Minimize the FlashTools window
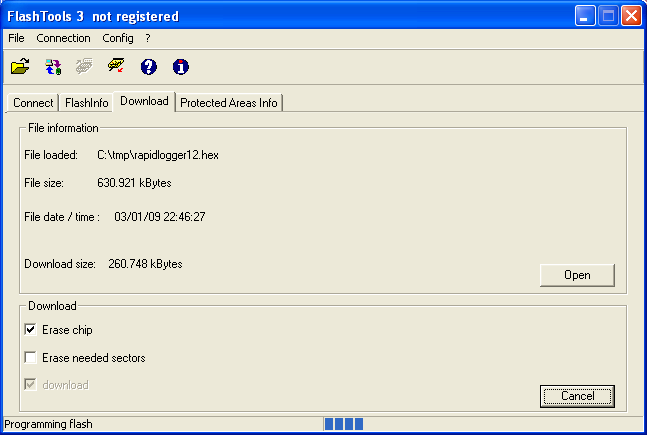 pyautogui.click(x=585, y=16)
